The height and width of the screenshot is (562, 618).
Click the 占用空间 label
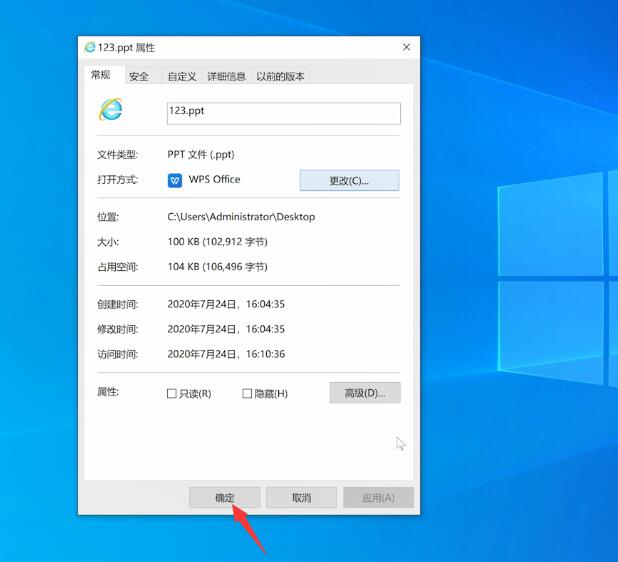(x=117, y=267)
